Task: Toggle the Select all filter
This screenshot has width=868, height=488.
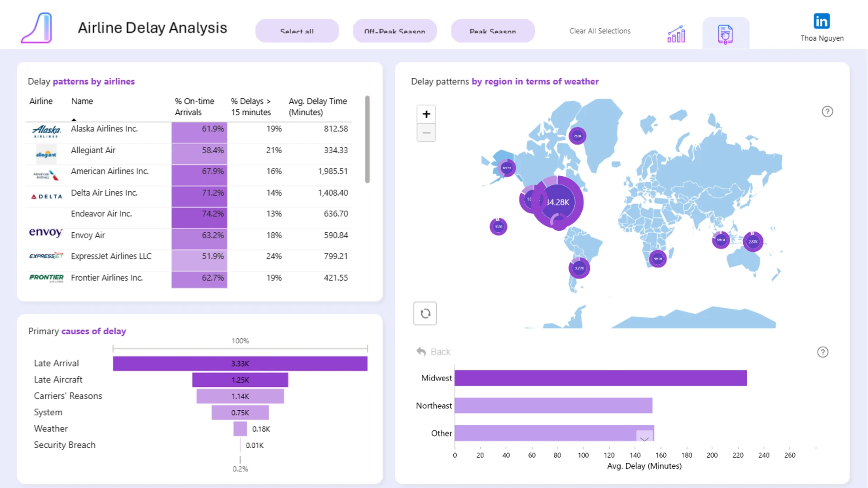Action: pos(297,31)
